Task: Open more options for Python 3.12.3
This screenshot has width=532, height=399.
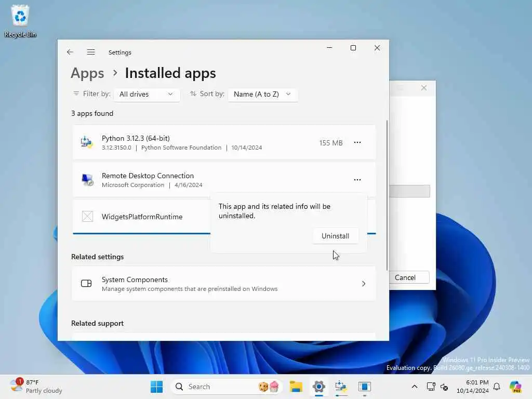Action: point(357,142)
